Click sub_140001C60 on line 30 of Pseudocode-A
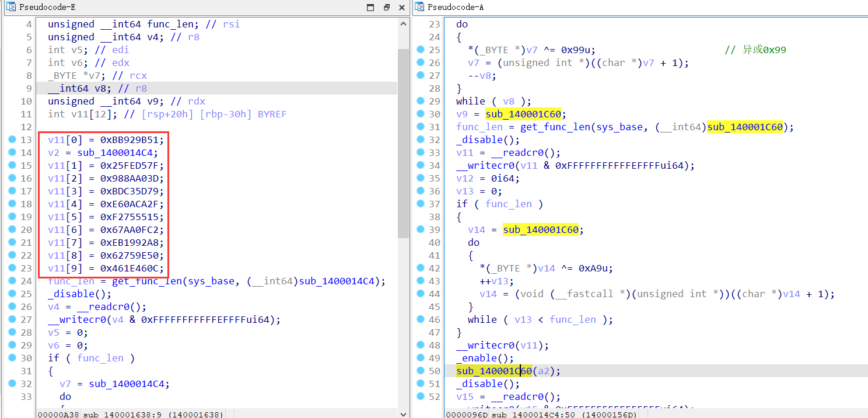Viewport: 868px width, 418px height. pos(523,114)
